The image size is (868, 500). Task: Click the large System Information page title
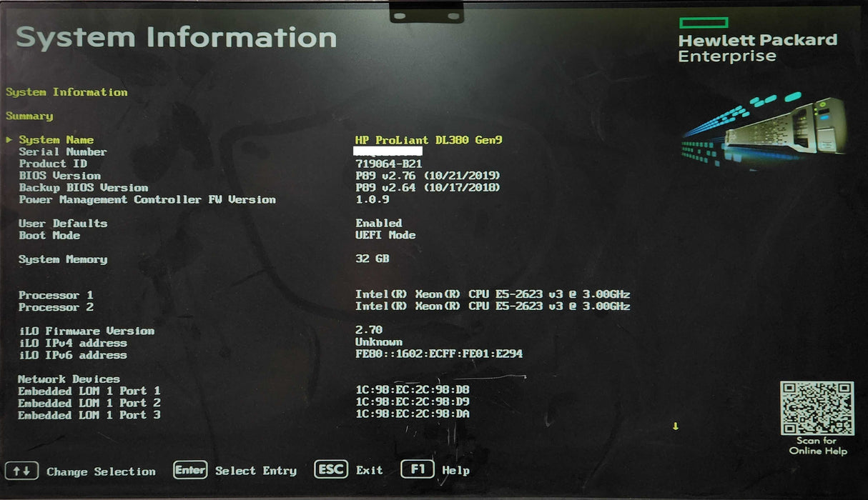pyautogui.click(x=177, y=38)
